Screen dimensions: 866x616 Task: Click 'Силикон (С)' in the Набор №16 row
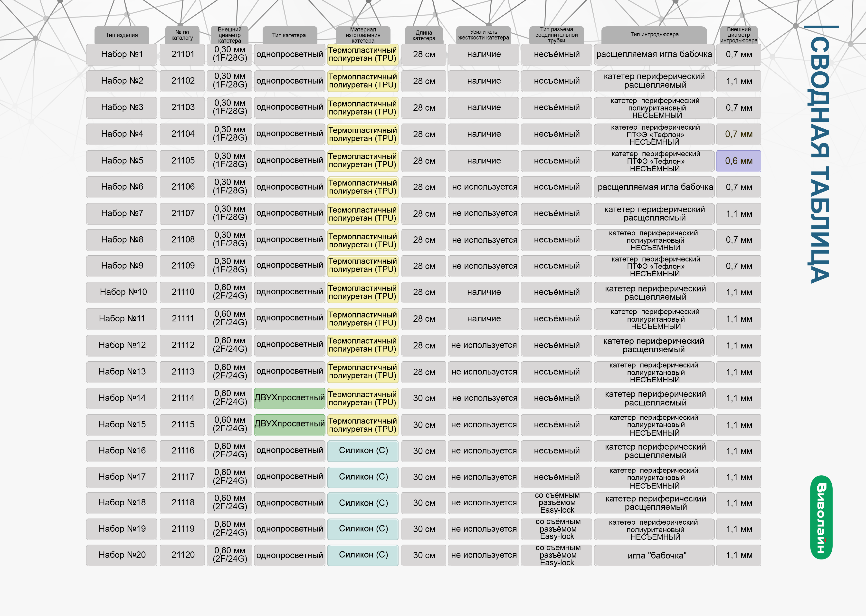(x=363, y=451)
